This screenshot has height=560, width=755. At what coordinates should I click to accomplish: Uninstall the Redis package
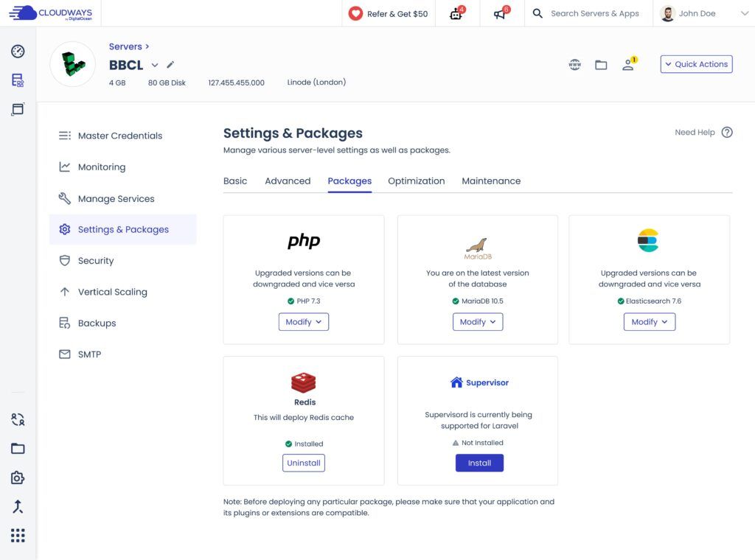(304, 463)
